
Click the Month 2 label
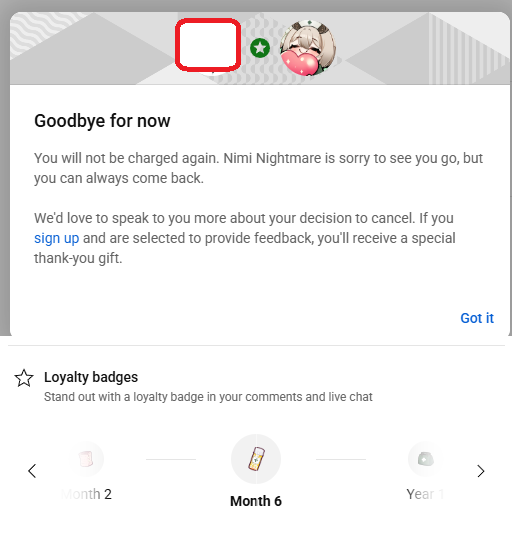pyautogui.click(x=86, y=494)
